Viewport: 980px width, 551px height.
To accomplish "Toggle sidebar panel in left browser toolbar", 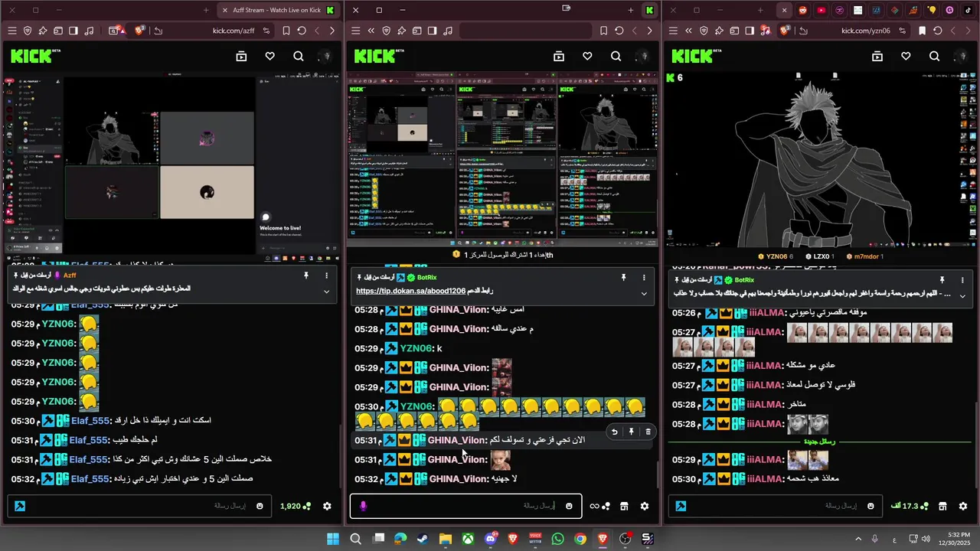I will pos(73,31).
